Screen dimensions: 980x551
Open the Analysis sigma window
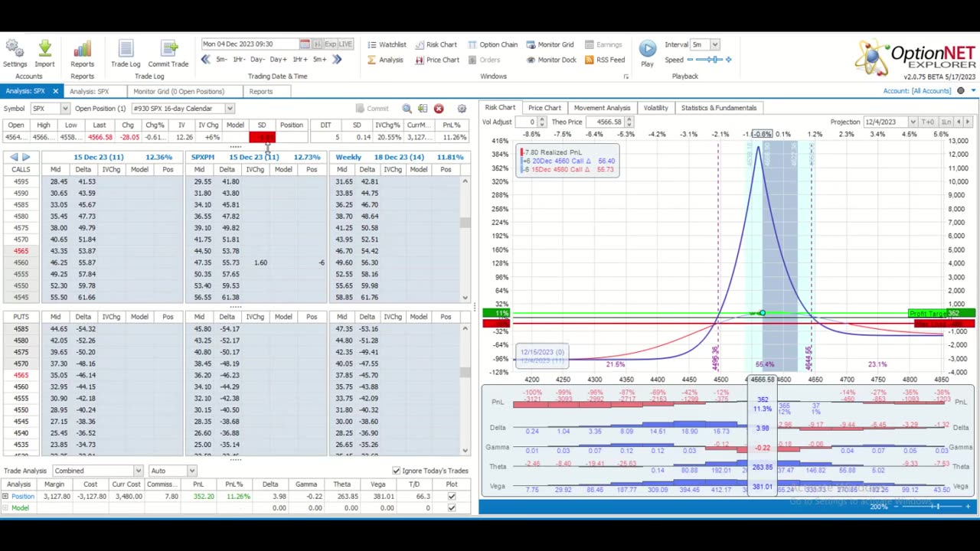coord(384,60)
